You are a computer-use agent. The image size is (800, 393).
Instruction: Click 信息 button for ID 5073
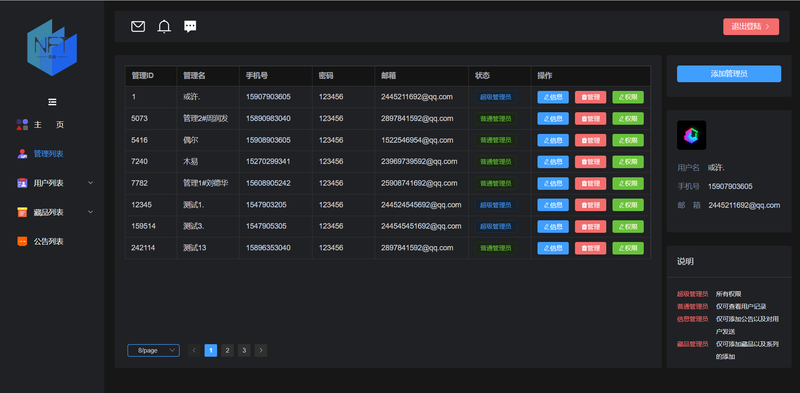click(x=553, y=118)
